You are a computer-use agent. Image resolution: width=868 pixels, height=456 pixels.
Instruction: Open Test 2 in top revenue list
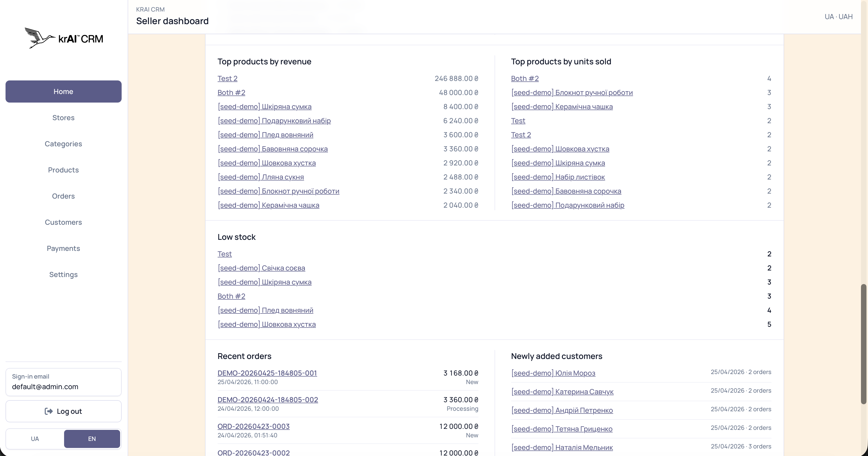227,78
